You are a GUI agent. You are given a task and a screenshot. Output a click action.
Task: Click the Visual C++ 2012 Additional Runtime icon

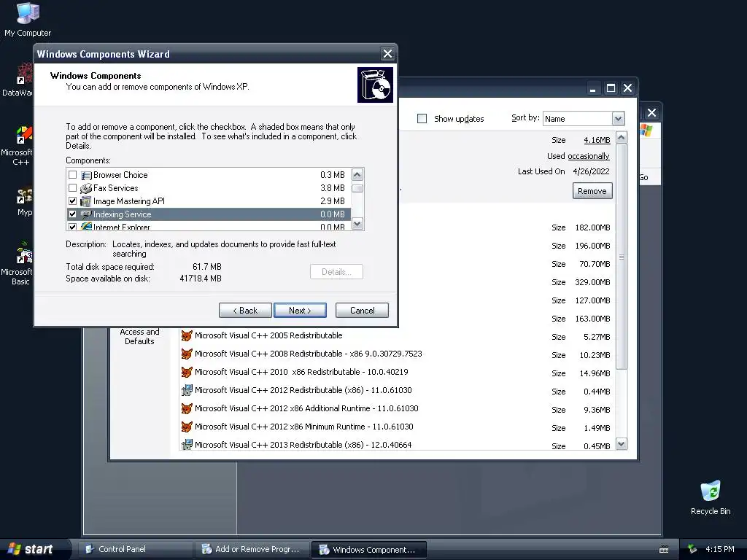point(187,408)
